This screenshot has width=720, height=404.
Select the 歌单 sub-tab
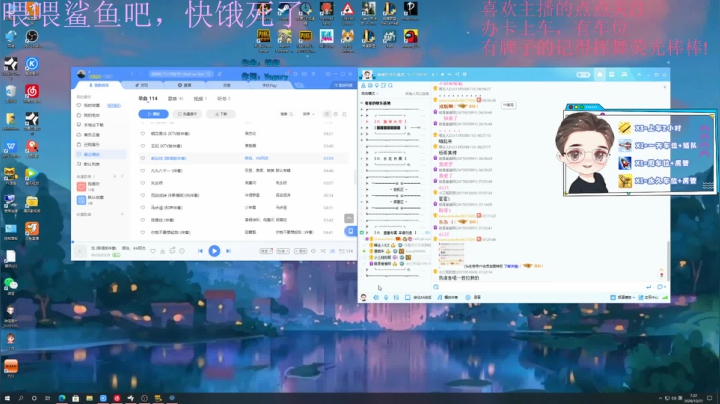pos(175,99)
